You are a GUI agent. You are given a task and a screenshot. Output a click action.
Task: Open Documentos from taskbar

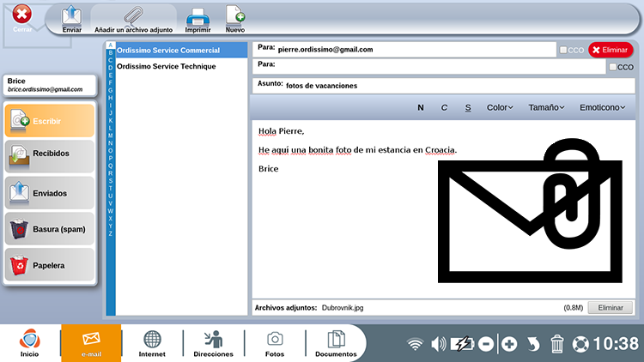point(336,343)
